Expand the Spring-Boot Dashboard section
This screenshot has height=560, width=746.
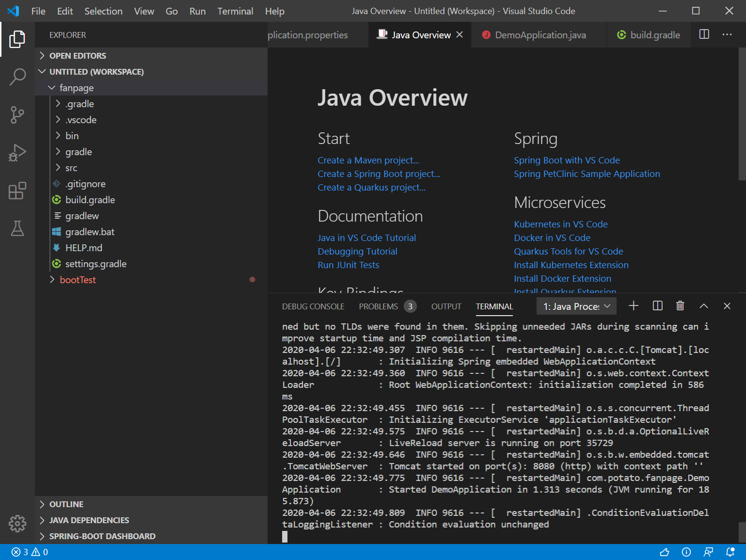click(x=151, y=536)
